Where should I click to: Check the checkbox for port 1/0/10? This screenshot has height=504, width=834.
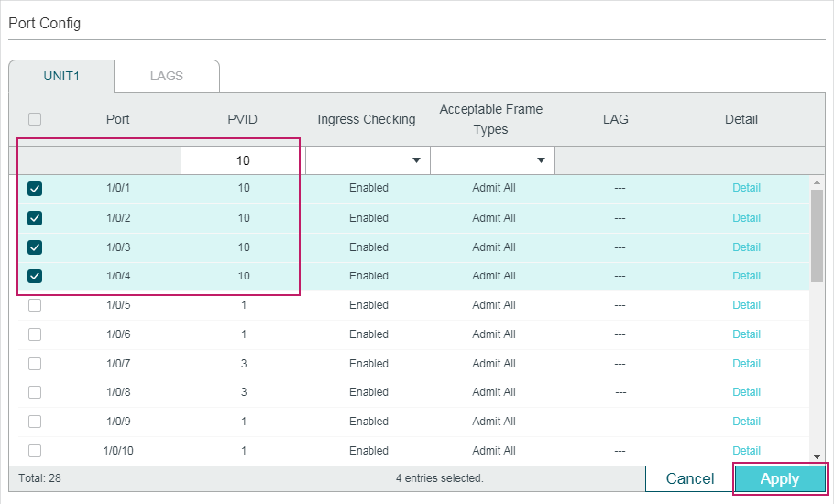coord(35,450)
